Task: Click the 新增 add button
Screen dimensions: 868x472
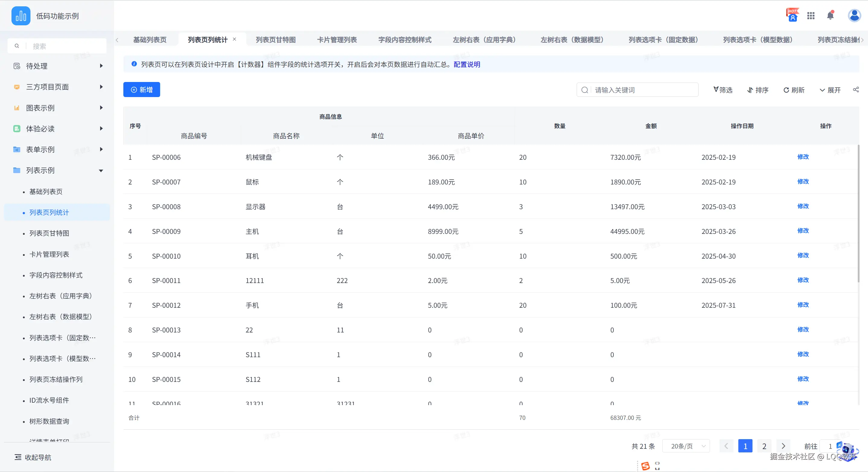Action: click(141, 90)
